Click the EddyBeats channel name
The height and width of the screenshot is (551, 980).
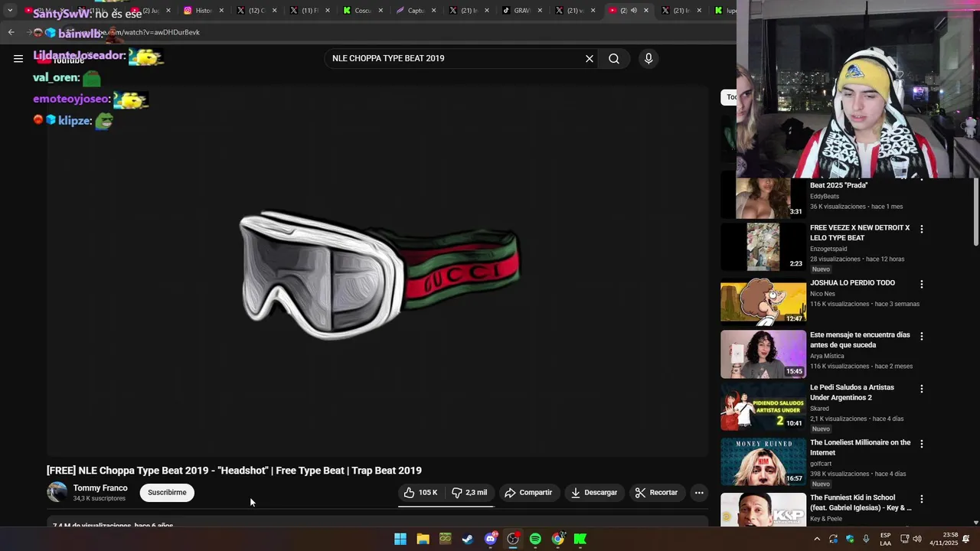click(x=825, y=197)
